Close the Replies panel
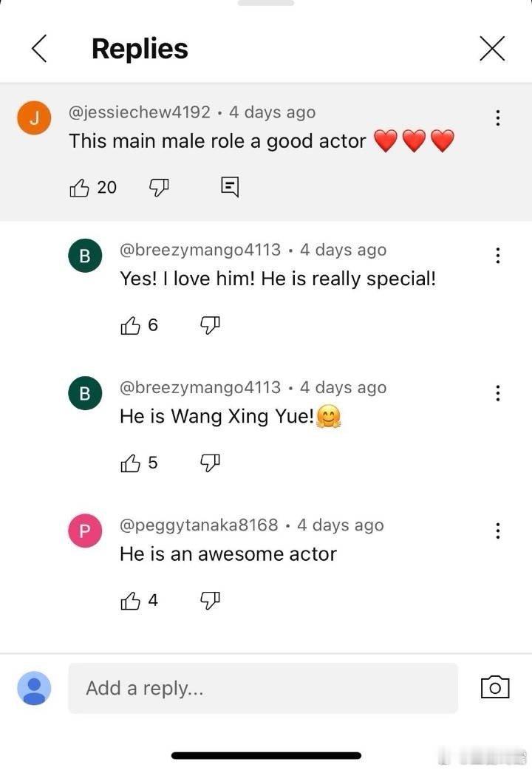This screenshot has width=532, height=770. [492, 48]
